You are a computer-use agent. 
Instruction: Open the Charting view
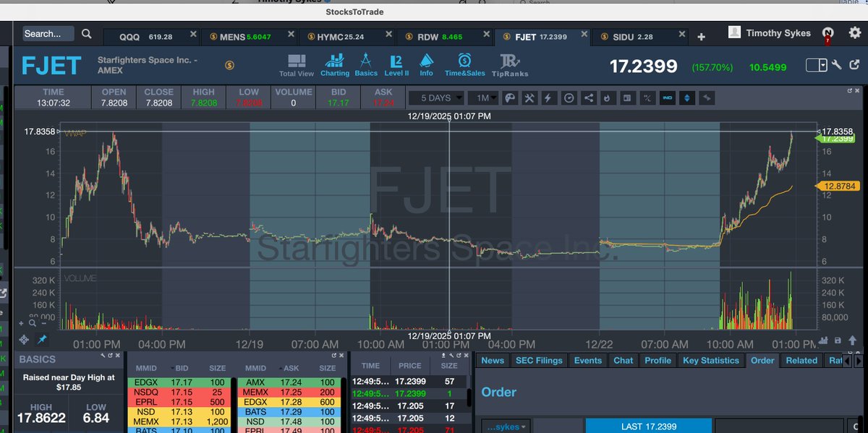(335, 63)
